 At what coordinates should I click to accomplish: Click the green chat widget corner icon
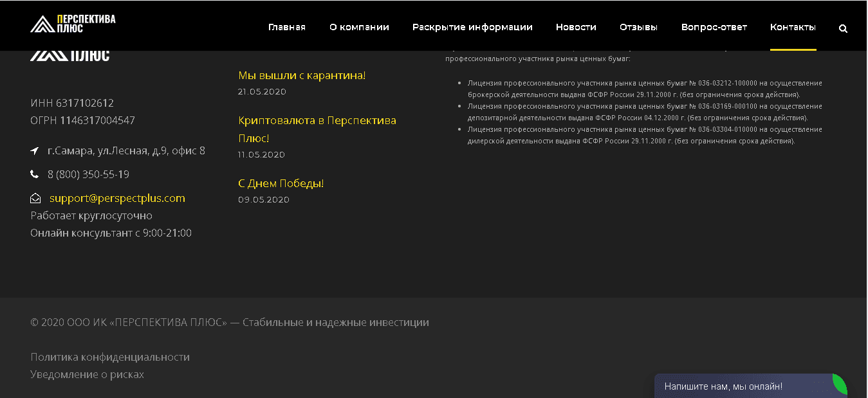(839, 383)
